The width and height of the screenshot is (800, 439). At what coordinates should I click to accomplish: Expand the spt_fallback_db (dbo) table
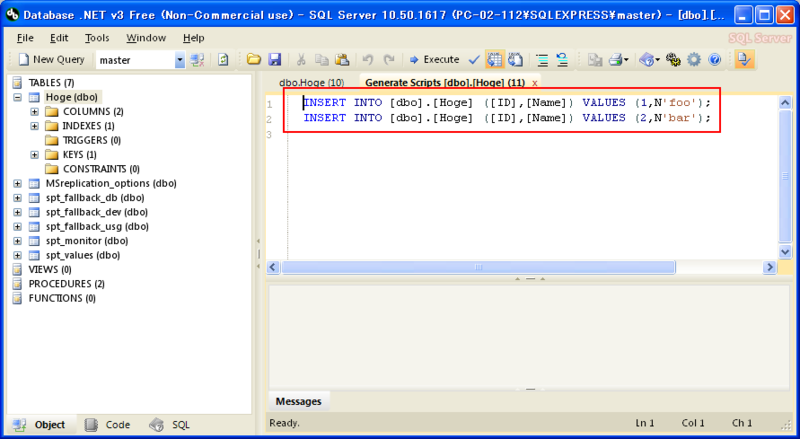(18, 198)
